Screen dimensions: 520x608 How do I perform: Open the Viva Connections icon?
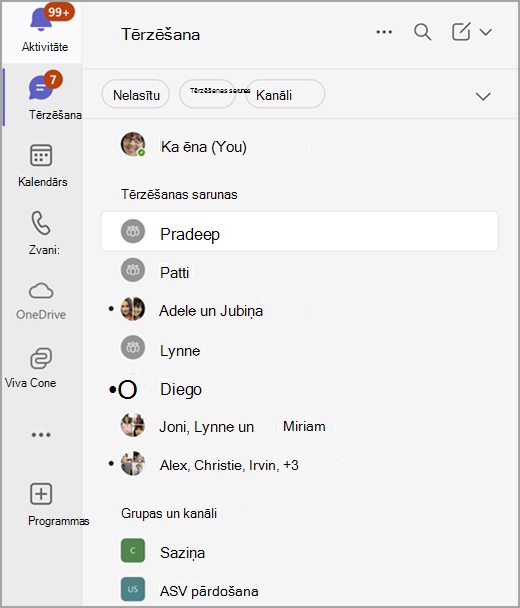[41, 358]
